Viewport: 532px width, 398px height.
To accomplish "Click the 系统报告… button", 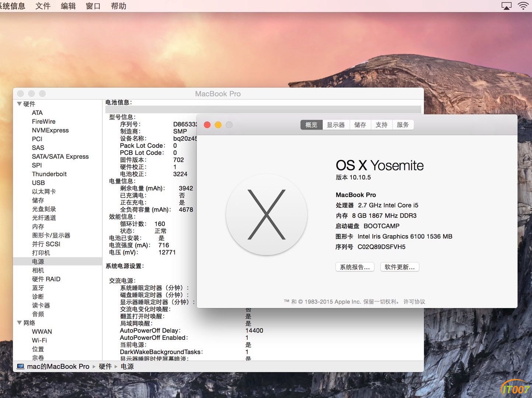I will point(355,267).
